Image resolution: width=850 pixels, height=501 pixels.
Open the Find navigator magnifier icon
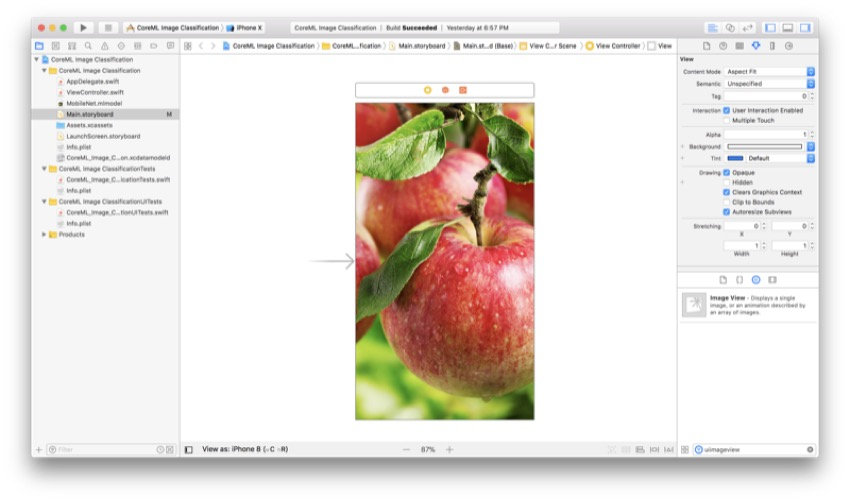click(88, 46)
